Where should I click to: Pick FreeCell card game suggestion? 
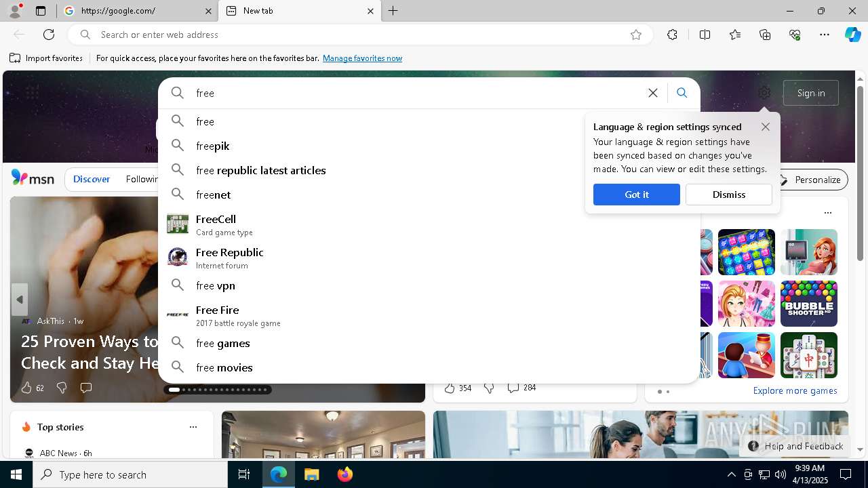429,224
